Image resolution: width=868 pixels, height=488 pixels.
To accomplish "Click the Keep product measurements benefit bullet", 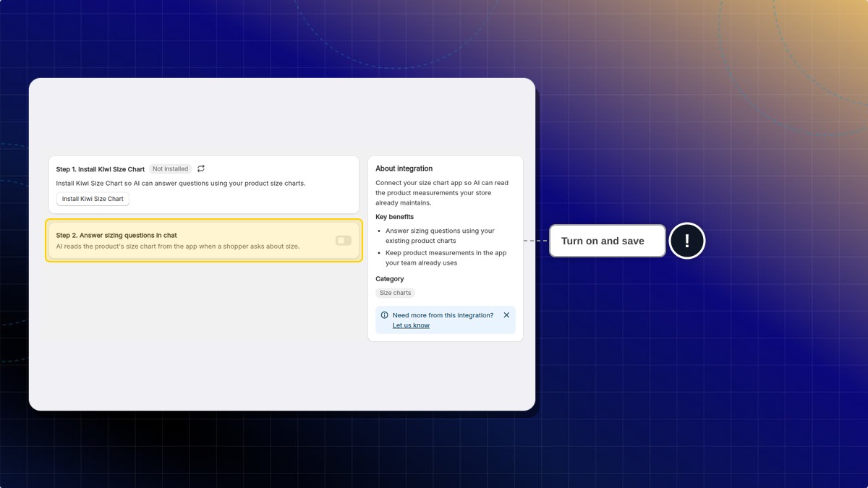I will tap(446, 258).
